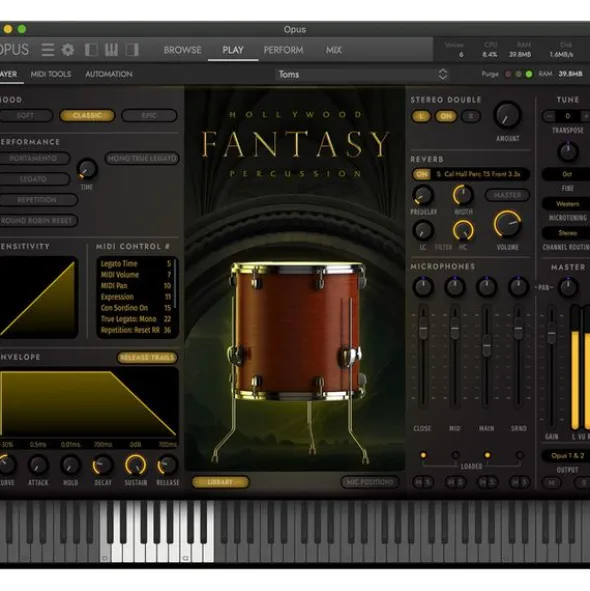Turn the envelope Release knob

coord(168,465)
